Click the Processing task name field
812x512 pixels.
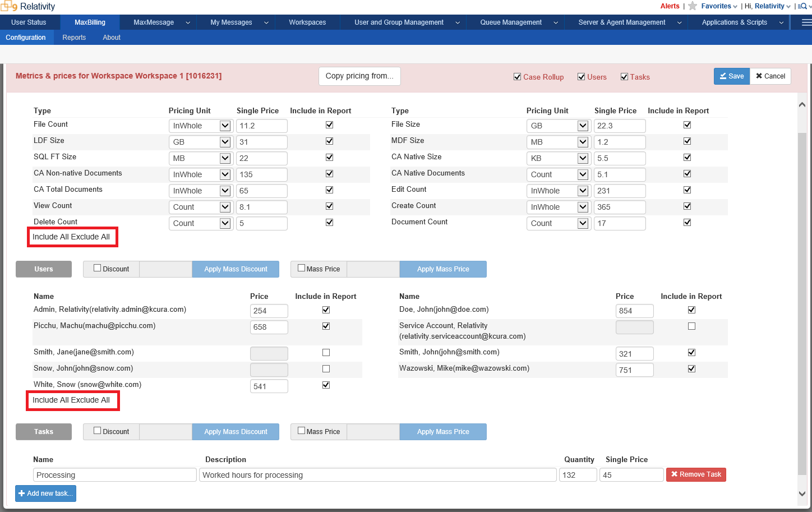[x=115, y=475]
